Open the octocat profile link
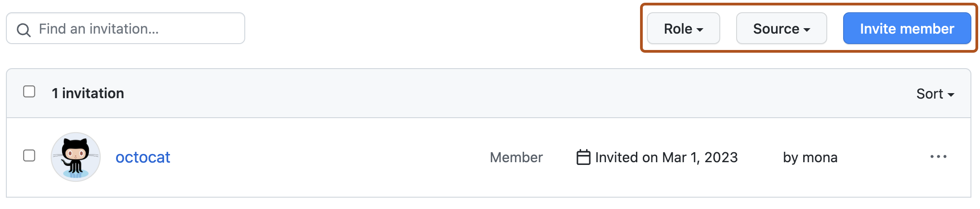Image resolution: width=980 pixels, height=209 pixels. tap(143, 157)
